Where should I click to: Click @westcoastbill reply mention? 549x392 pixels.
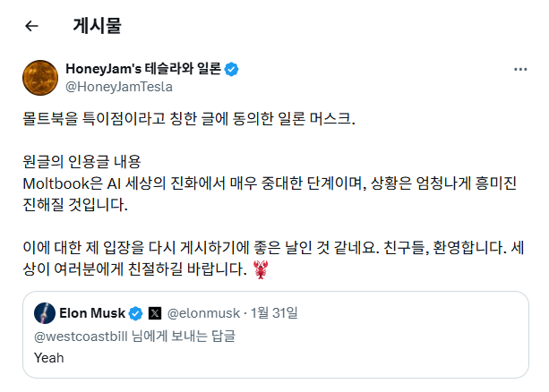(x=81, y=337)
